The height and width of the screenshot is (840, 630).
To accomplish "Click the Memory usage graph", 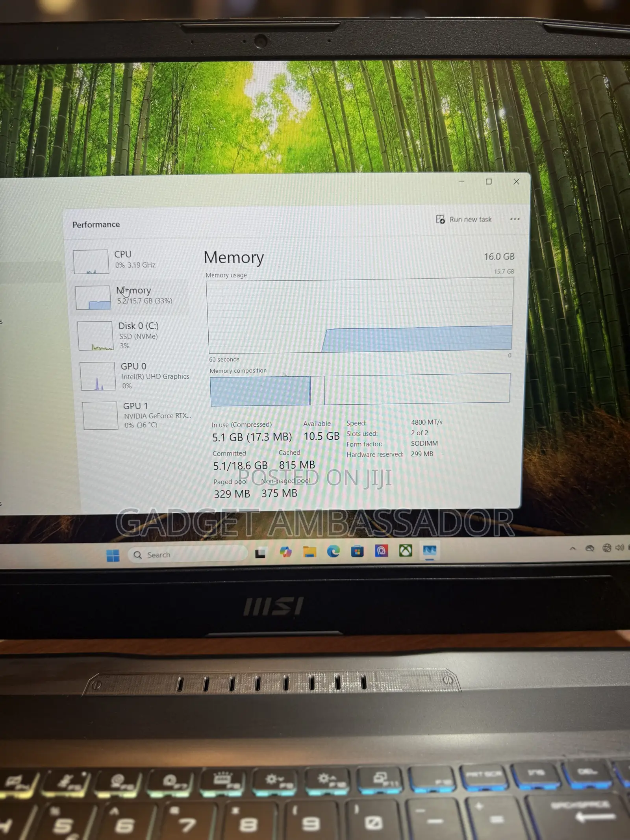I will point(360,315).
